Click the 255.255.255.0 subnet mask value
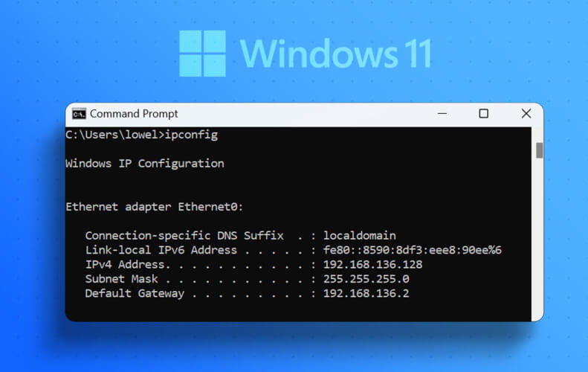Viewport: 588px width, 372px height. point(366,279)
